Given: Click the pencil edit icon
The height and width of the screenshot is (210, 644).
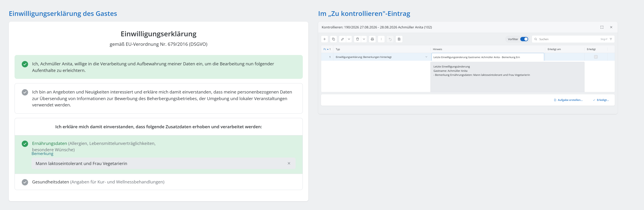Looking at the screenshot, I should pyautogui.click(x=342, y=39).
